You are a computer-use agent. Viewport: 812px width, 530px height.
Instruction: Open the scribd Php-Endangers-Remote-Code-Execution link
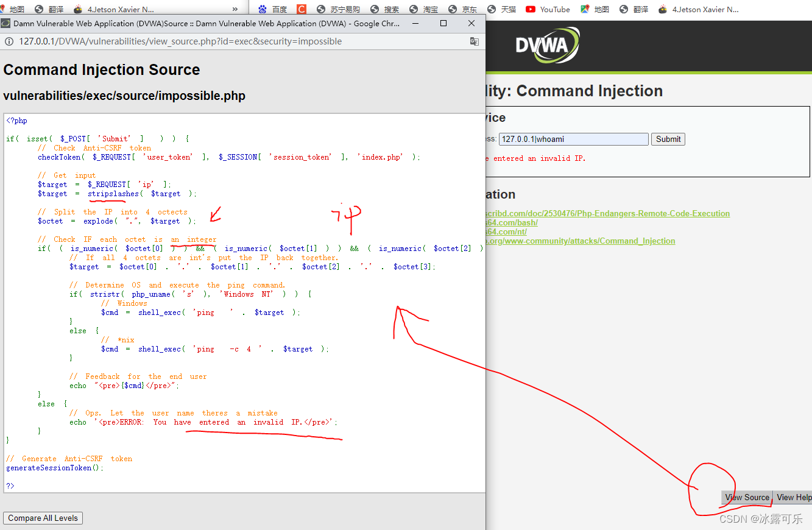[x=607, y=213]
